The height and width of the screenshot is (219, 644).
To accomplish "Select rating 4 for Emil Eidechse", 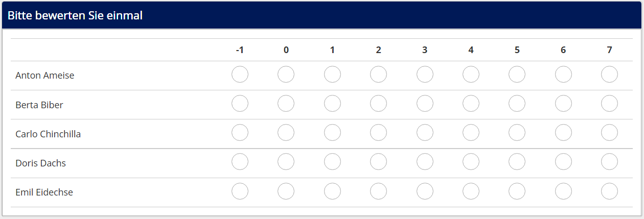I will pos(471,191).
